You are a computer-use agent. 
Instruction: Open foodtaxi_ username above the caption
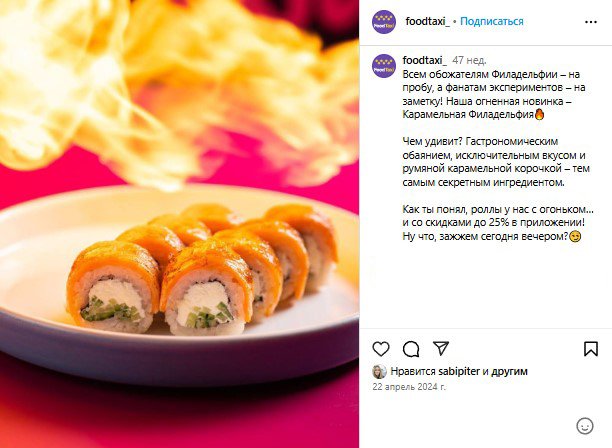[x=425, y=60]
